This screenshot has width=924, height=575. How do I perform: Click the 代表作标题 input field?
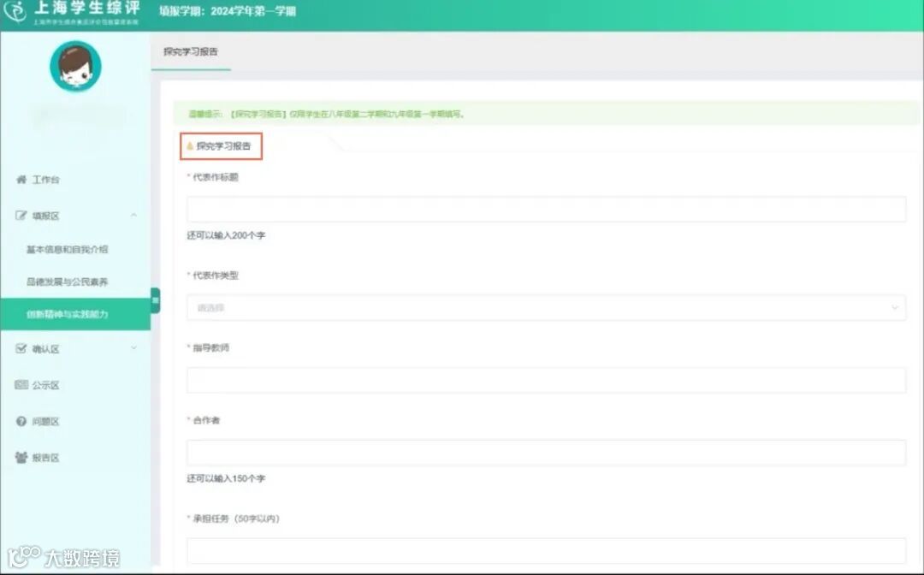[x=546, y=209]
